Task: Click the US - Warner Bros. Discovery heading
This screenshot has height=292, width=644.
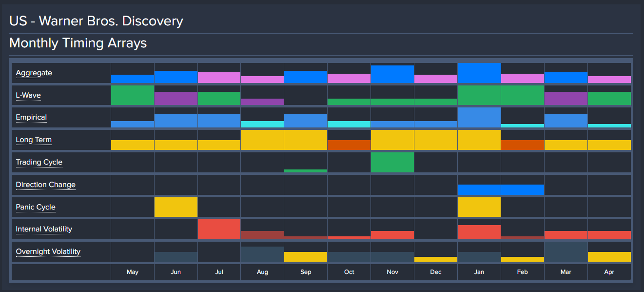Action: (97, 21)
